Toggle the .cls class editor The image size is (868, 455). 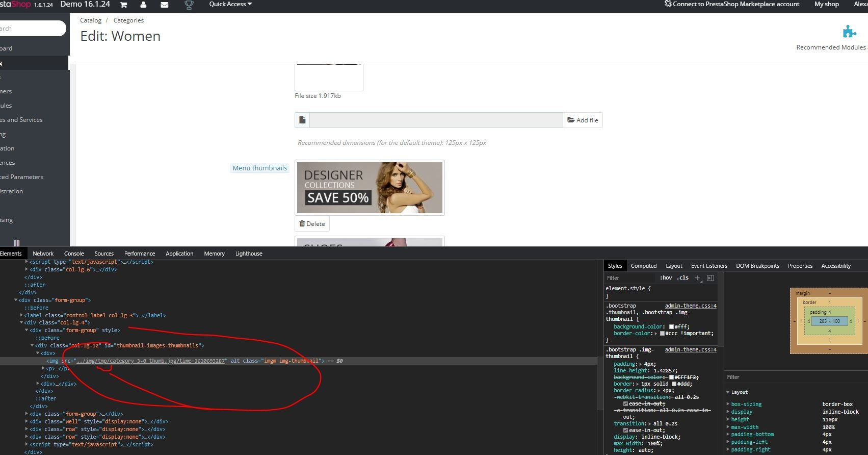(x=682, y=278)
